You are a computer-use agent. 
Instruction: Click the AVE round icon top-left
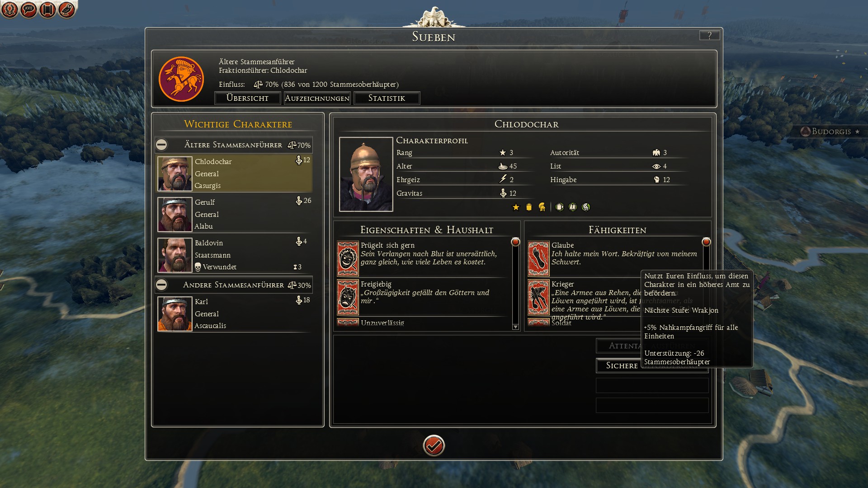[28, 9]
